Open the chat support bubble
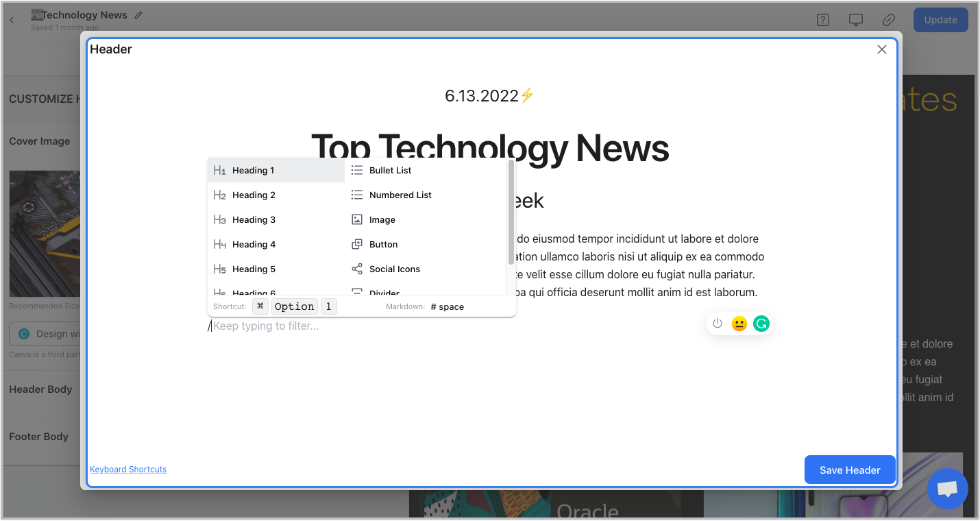The height and width of the screenshot is (521, 980). 947,489
